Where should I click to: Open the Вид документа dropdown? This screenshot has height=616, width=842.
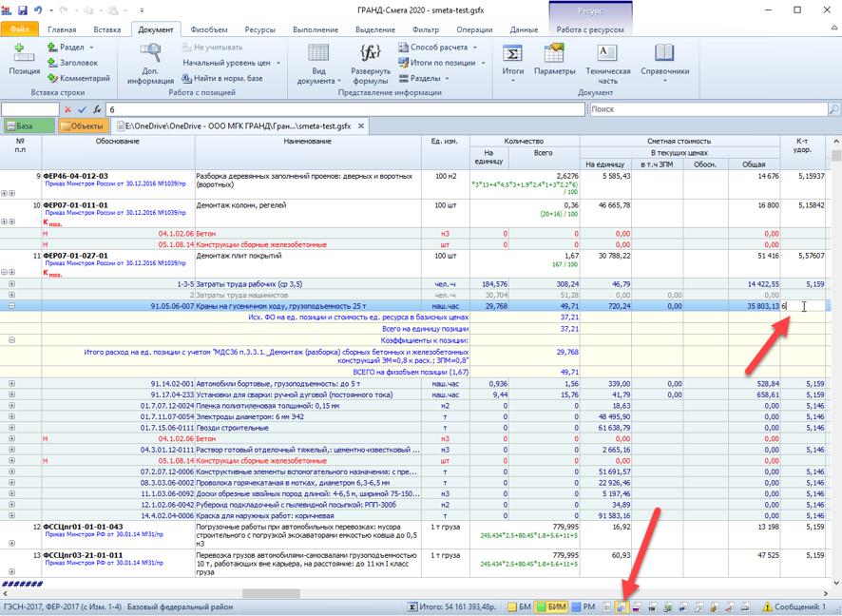318,64
